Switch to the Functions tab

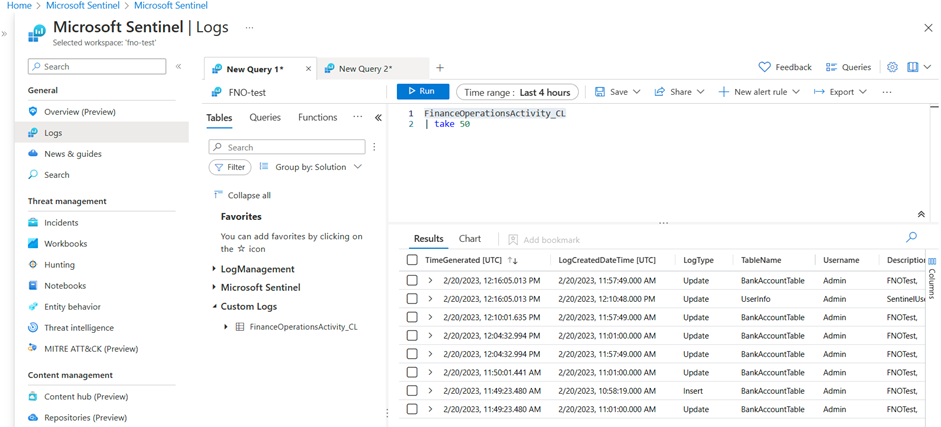click(x=317, y=118)
